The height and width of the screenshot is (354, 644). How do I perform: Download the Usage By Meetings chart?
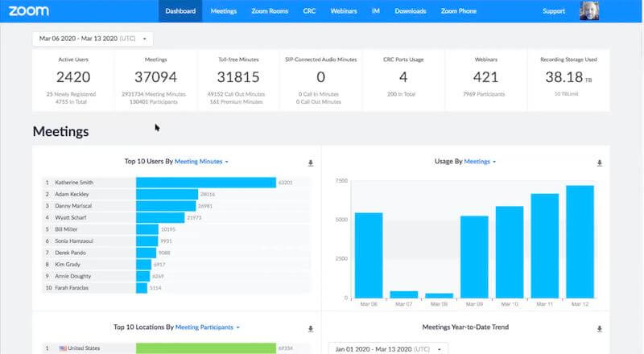[599, 163]
